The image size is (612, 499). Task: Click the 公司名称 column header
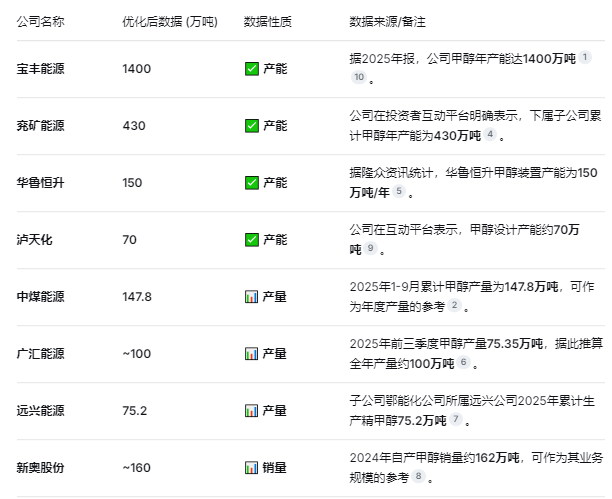click(40, 21)
